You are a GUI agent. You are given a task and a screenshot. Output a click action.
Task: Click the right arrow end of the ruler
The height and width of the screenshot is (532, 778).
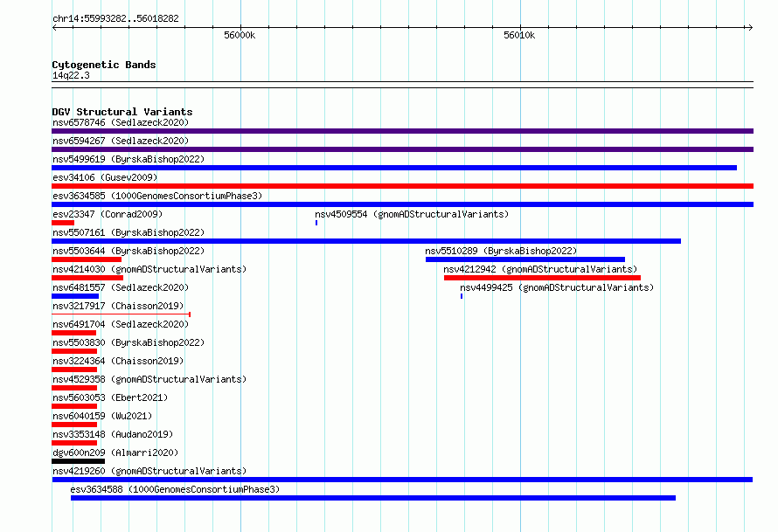750,28
